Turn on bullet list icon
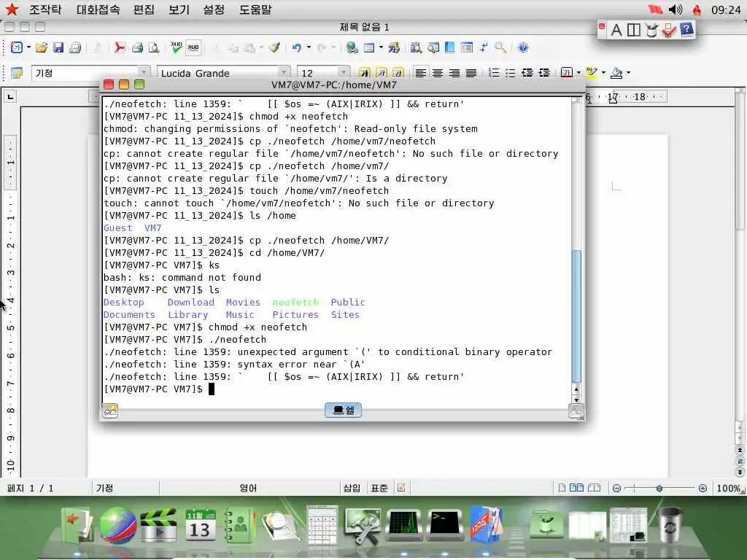747x560 pixels. point(511,73)
